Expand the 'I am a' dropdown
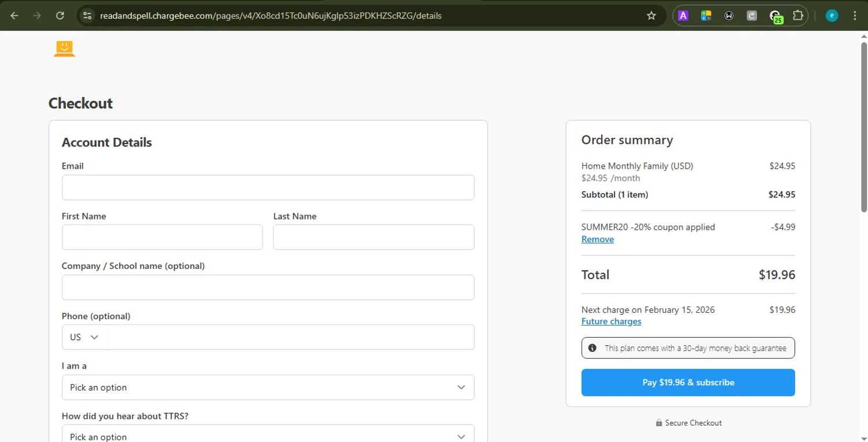This screenshot has width=868, height=442. pos(268,388)
